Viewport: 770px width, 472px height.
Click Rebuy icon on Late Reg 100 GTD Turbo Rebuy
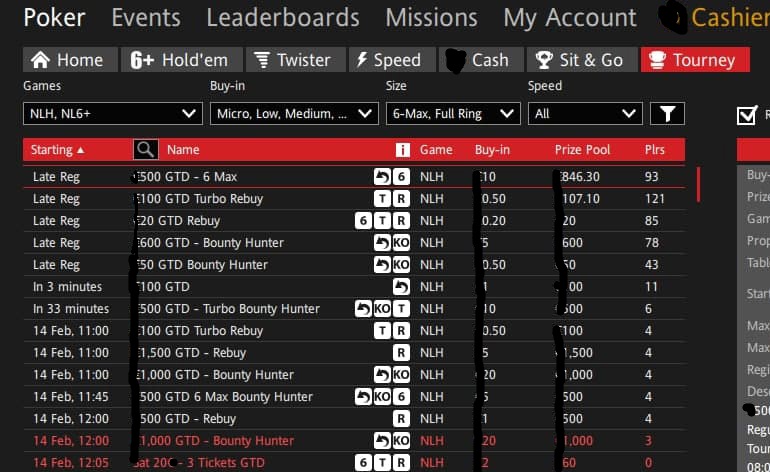click(x=401, y=198)
